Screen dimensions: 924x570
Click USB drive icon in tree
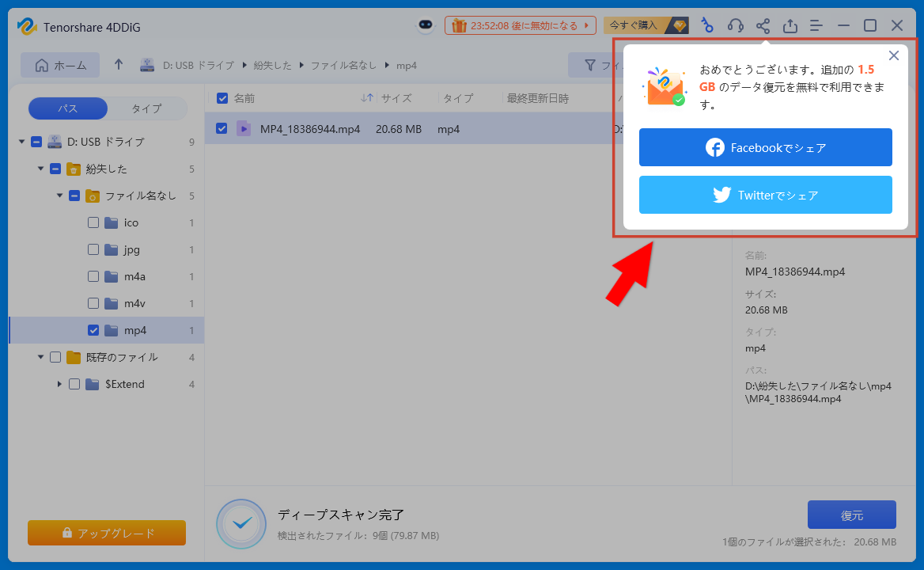pos(55,142)
